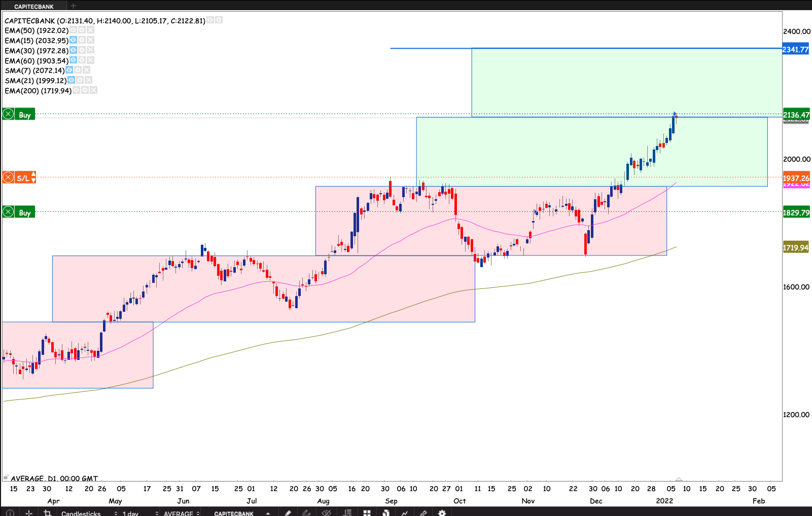Add a new chart tab with plus
Viewport: 812px width, 516px height.
pyautogui.click(x=74, y=6)
